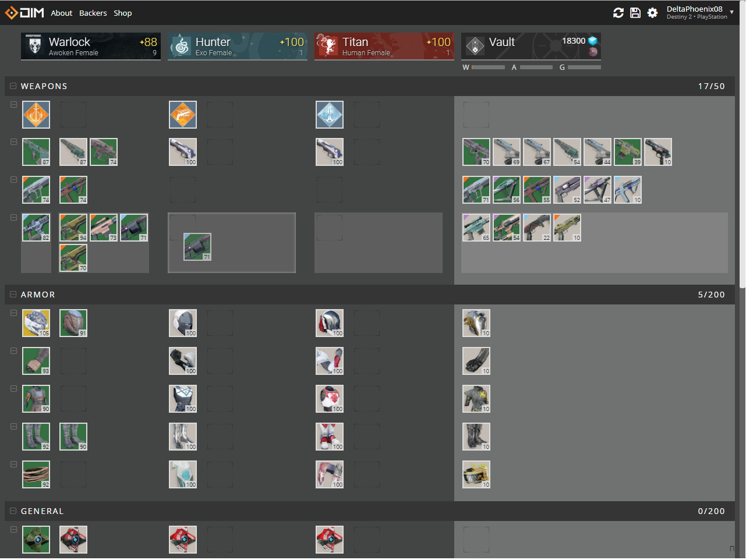
Task: Click the Warlock helmet with power 105
Action: click(x=36, y=323)
